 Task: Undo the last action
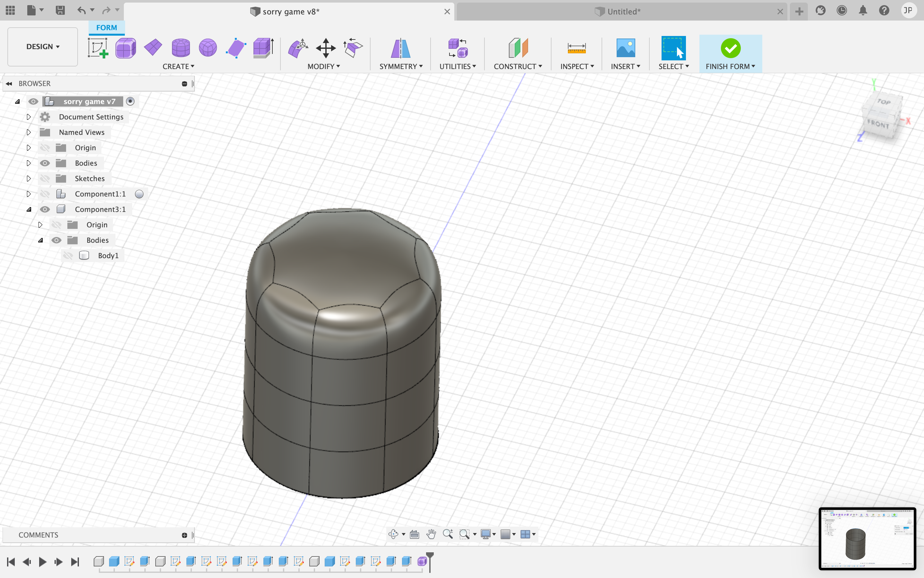(x=81, y=10)
